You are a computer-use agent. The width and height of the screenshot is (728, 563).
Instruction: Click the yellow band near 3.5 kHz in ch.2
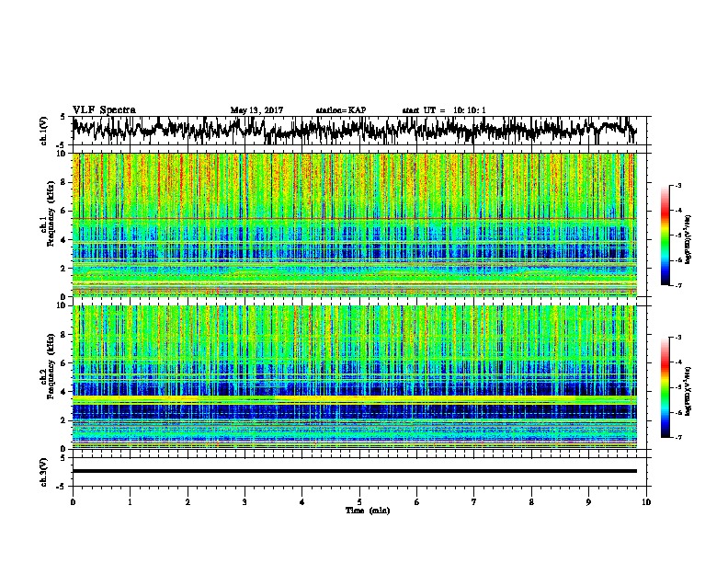pyautogui.click(x=354, y=399)
